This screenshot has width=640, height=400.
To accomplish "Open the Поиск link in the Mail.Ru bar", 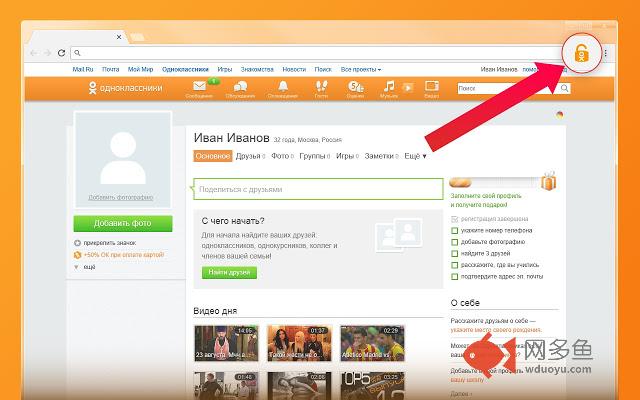I will 323,69.
